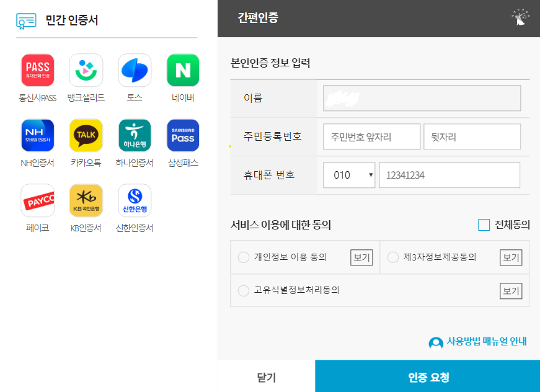Open the 010 phone prefix dropdown
Screen dimensions: 540x392
(x=349, y=175)
